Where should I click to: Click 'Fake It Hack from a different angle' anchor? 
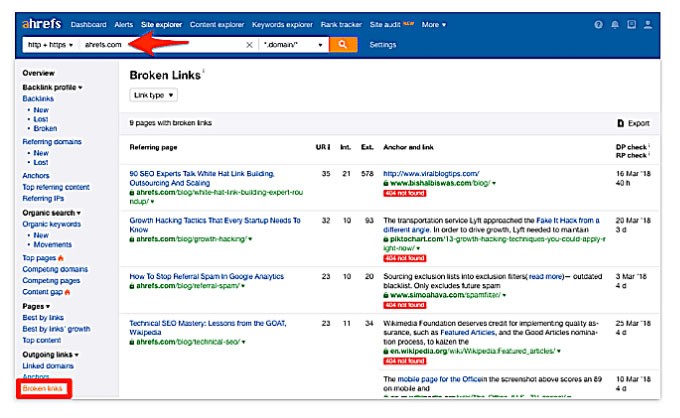pos(568,221)
